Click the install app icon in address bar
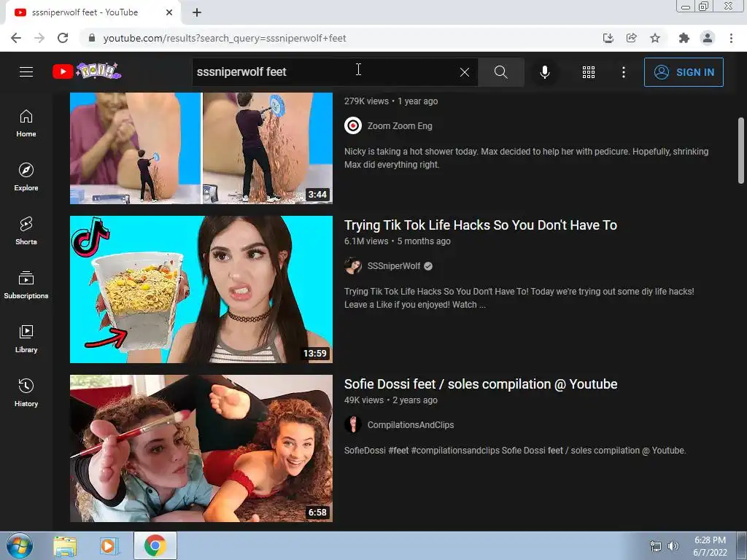Viewport: 747px width, 560px height. point(608,38)
